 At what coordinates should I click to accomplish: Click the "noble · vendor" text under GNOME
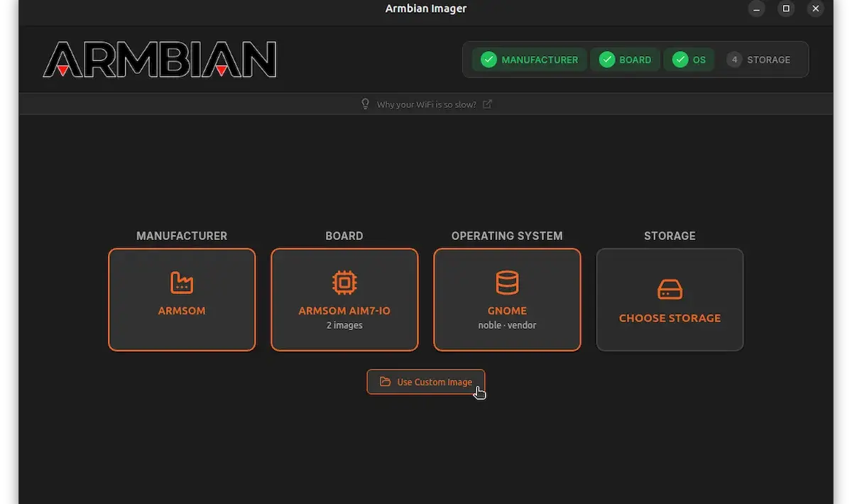coord(507,325)
